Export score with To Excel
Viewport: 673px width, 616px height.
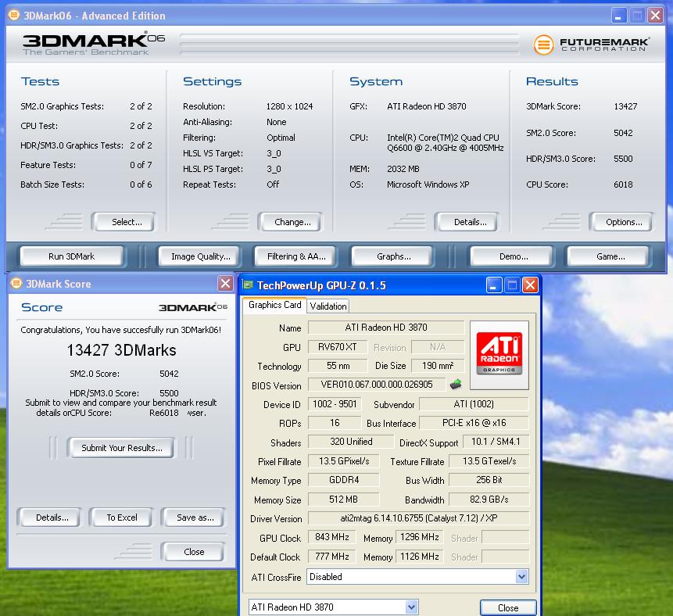point(121,518)
